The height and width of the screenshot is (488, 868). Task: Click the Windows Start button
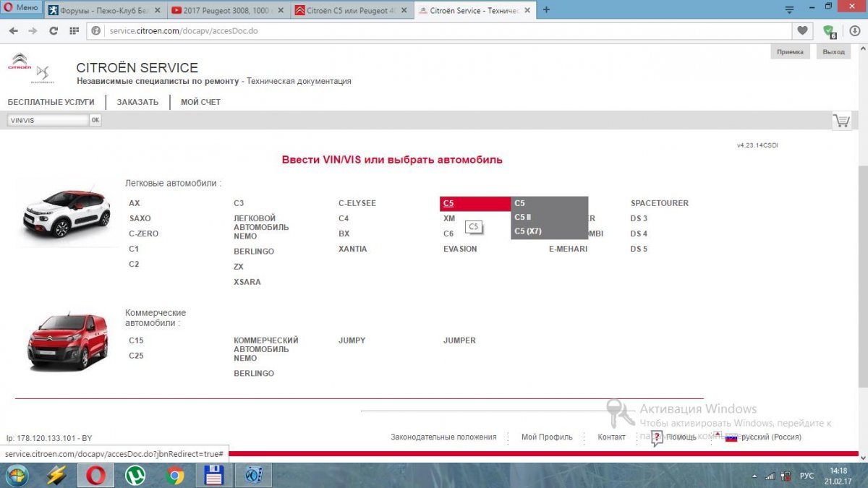point(17,475)
